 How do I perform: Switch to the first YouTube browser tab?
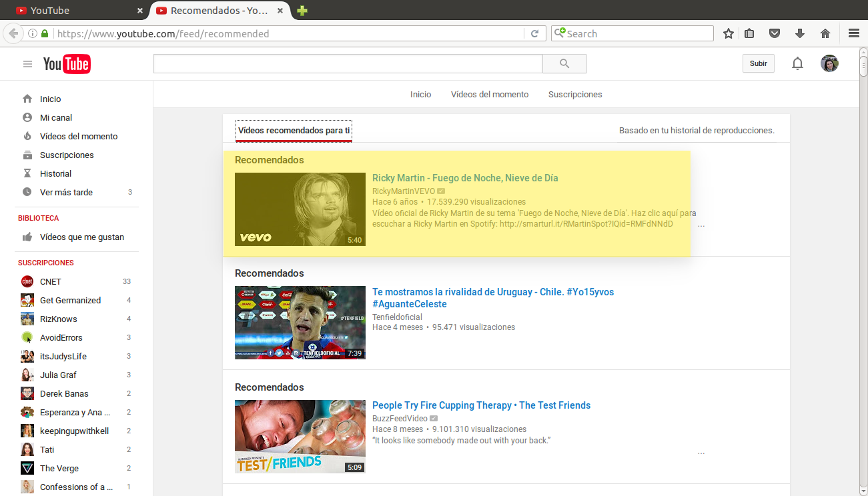coord(80,11)
